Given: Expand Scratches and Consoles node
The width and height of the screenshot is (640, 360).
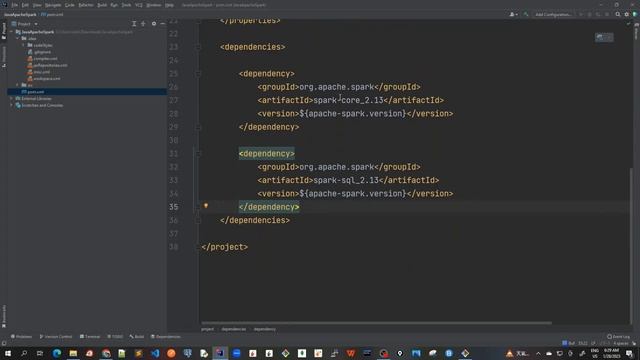Looking at the screenshot, I should (11, 105).
